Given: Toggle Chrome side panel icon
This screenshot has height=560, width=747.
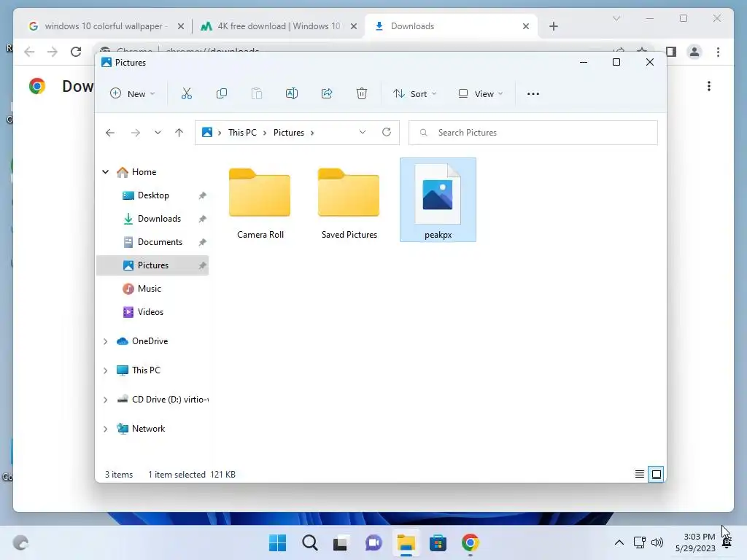Looking at the screenshot, I should pos(671,52).
